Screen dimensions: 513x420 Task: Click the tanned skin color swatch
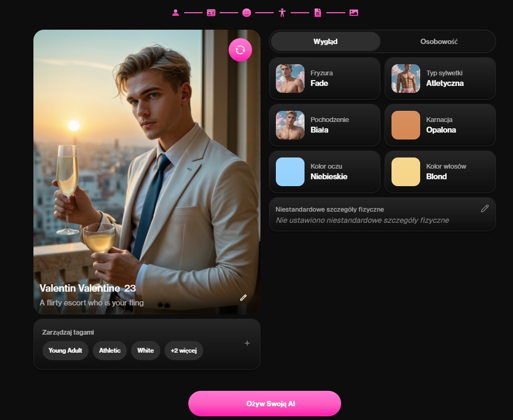(406, 125)
